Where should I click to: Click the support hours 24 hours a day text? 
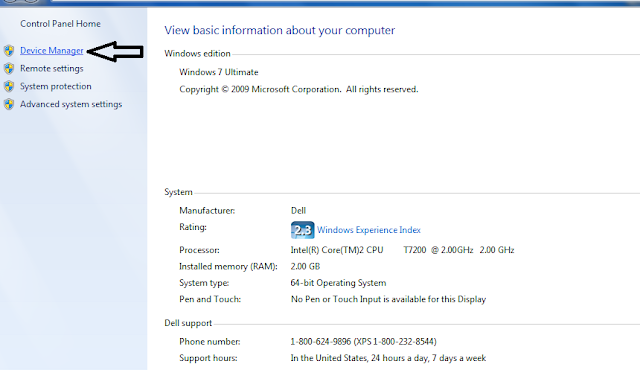coord(388,358)
